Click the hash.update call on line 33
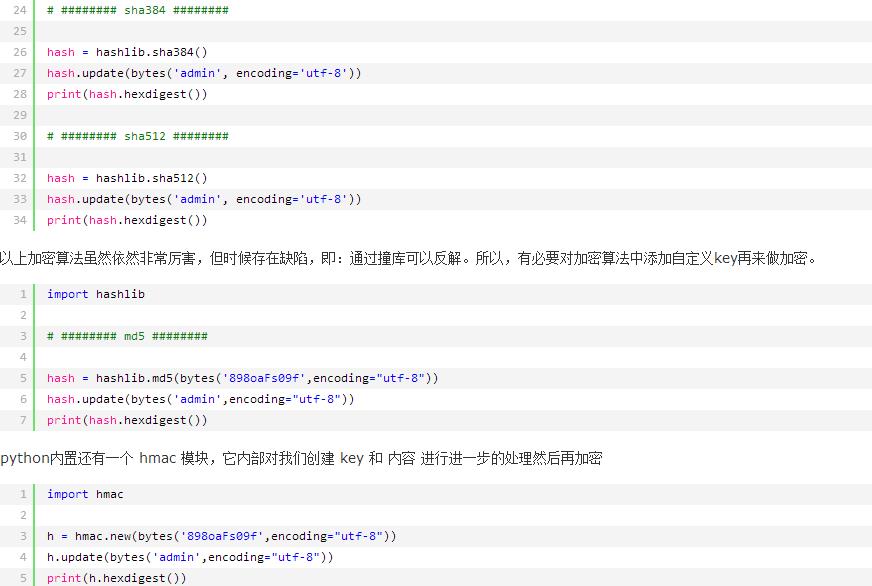This screenshot has width=872, height=586. point(204,200)
